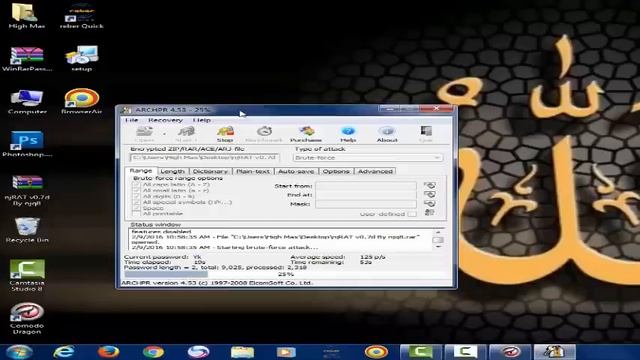Open the About toolbar icon
Viewport: 640px width, 360px height.
click(387, 134)
